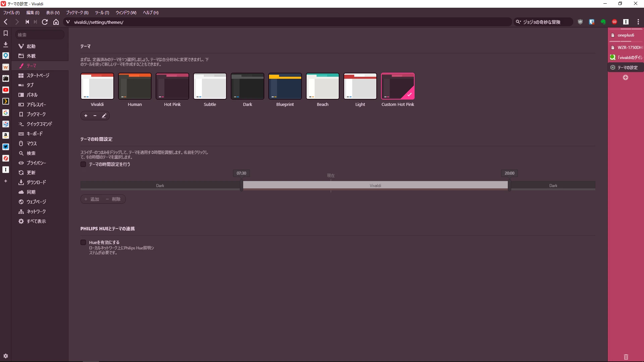Enable the テーマの時間設定を行う checkbox
Screen dimensions: 644x362
(83, 164)
